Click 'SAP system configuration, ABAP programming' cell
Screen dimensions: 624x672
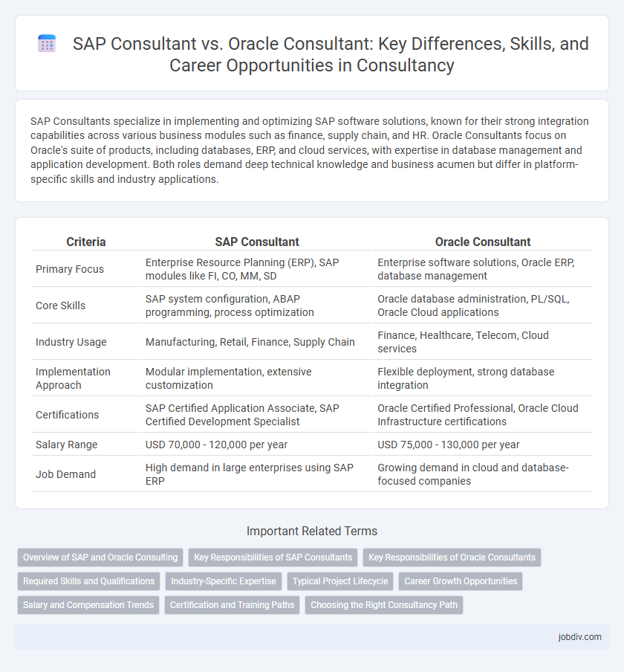pyautogui.click(x=257, y=306)
